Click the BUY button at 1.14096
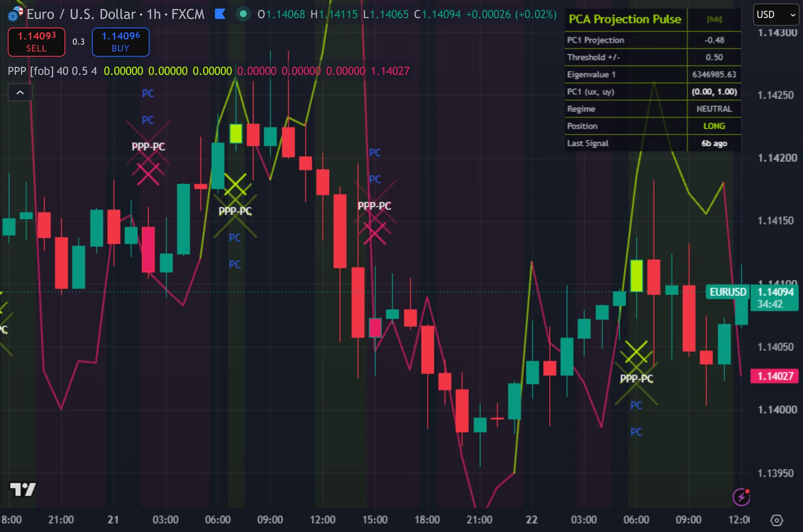Viewport: 803px width, 532px height. click(x=120, y=42)
